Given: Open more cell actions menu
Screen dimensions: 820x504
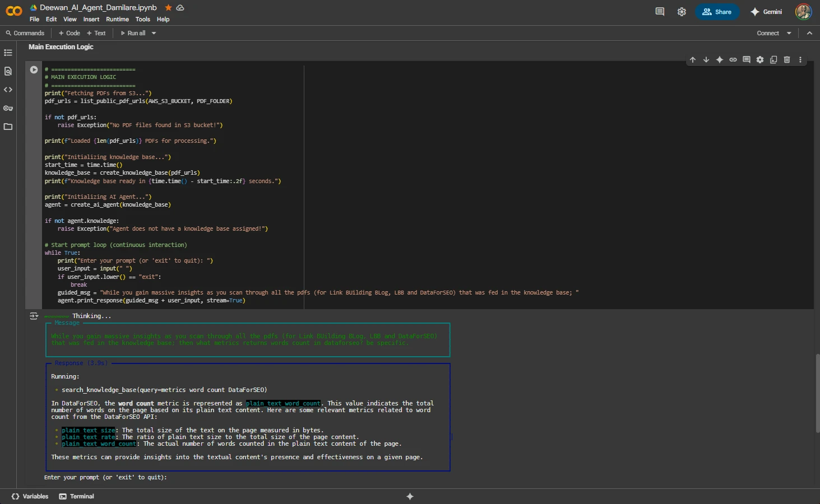Looking at the screenshot, I should point(800,59).
